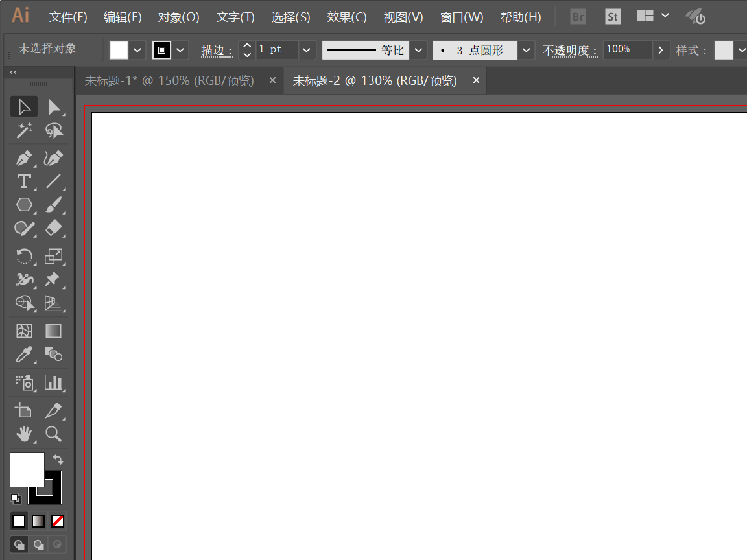Activate the Type tool
Screen dimensions: 747x560
[24, 181]
